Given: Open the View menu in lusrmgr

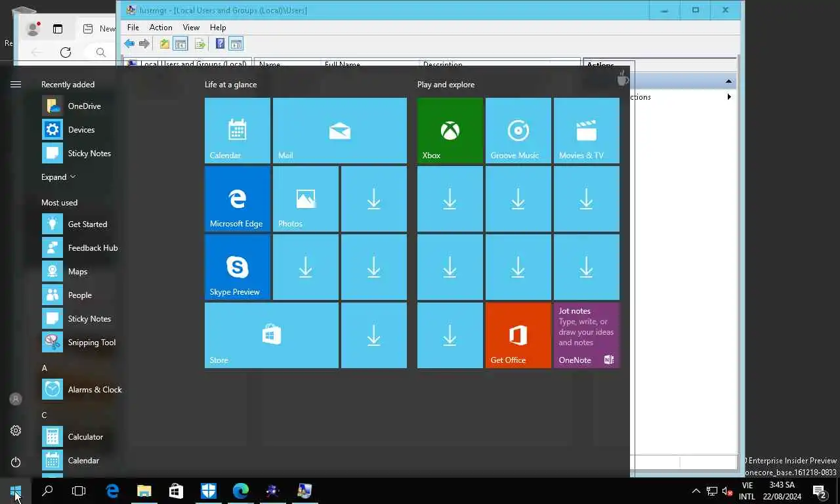Looking at the screenshot, I should pyautogui.click(x=191, y=28).
